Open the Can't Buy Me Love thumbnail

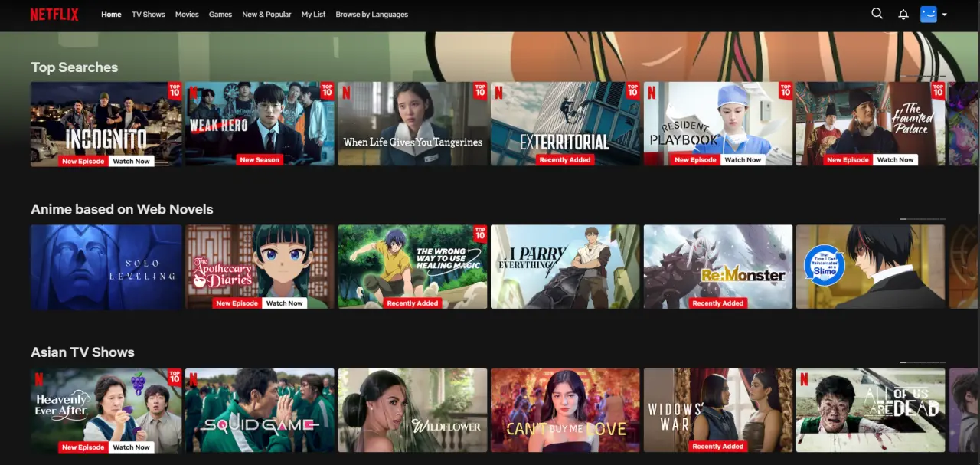[565, 411]
